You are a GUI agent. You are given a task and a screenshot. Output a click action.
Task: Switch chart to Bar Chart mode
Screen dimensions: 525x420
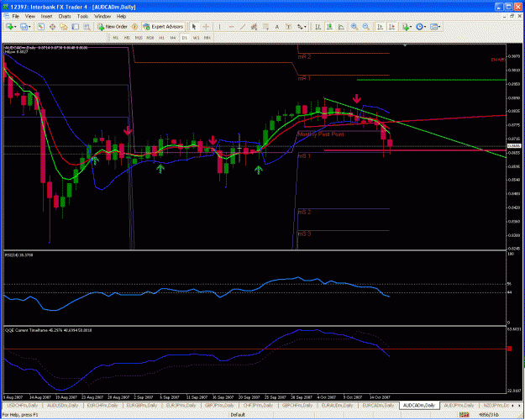[x=318, y=27]
